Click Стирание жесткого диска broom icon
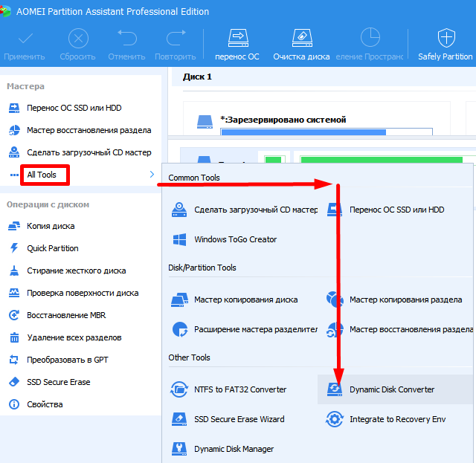 14,271
